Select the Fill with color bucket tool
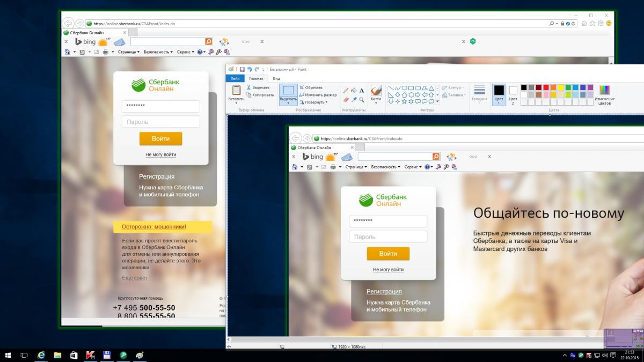Viewport: 644px width, 362px height. 354,91
